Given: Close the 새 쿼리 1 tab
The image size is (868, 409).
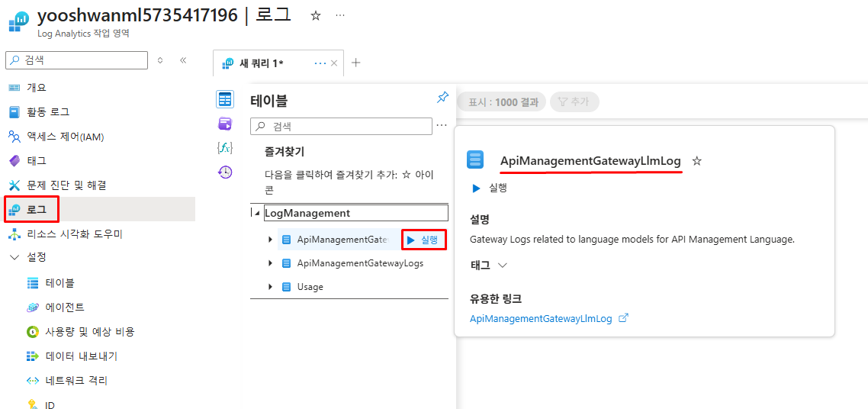Looking at the screenshot, I should click(334, 63).
